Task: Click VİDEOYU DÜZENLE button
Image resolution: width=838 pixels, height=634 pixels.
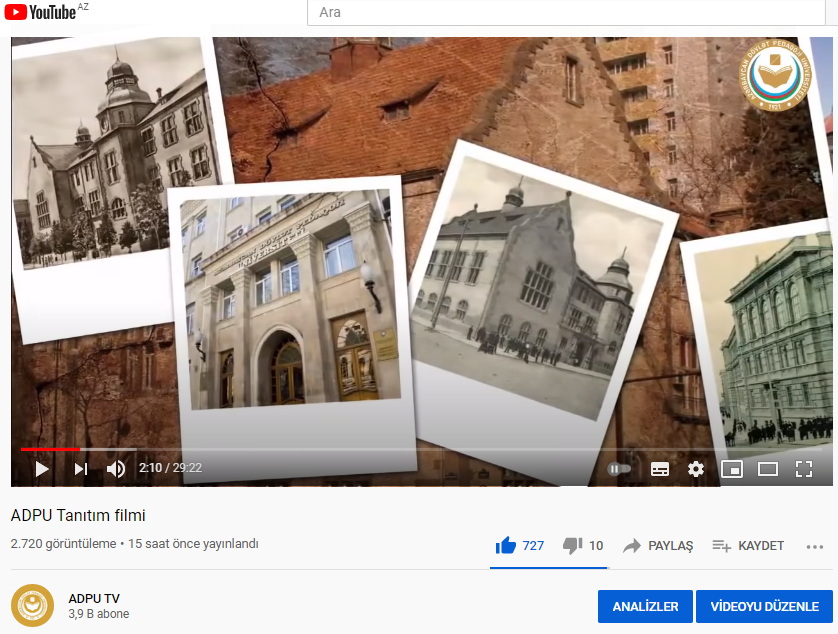Action: [x=764, y=607]
